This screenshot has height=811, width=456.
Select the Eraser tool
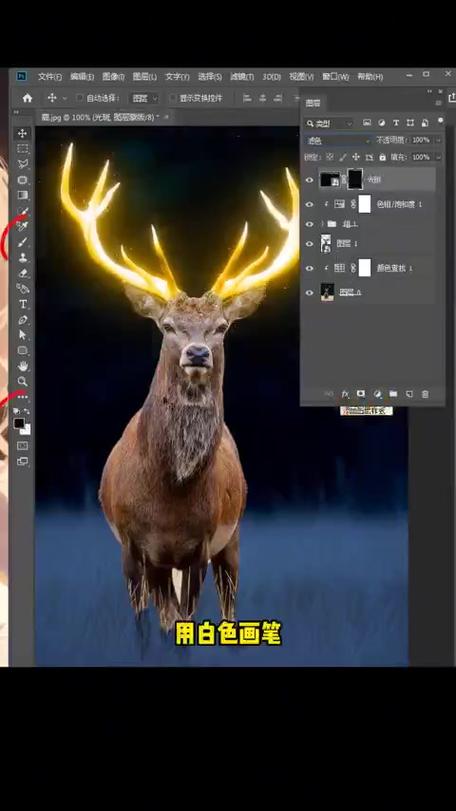click(22, 273)
